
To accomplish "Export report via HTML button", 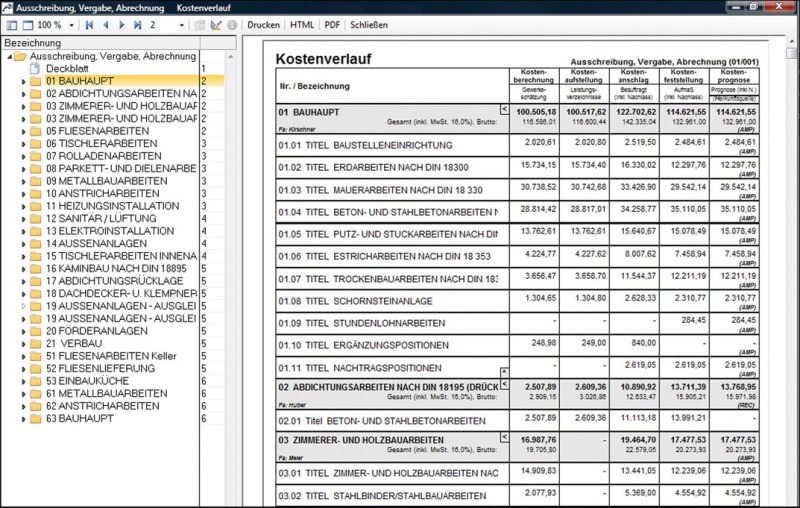I will pyautogui.click(x=302, y=25).
